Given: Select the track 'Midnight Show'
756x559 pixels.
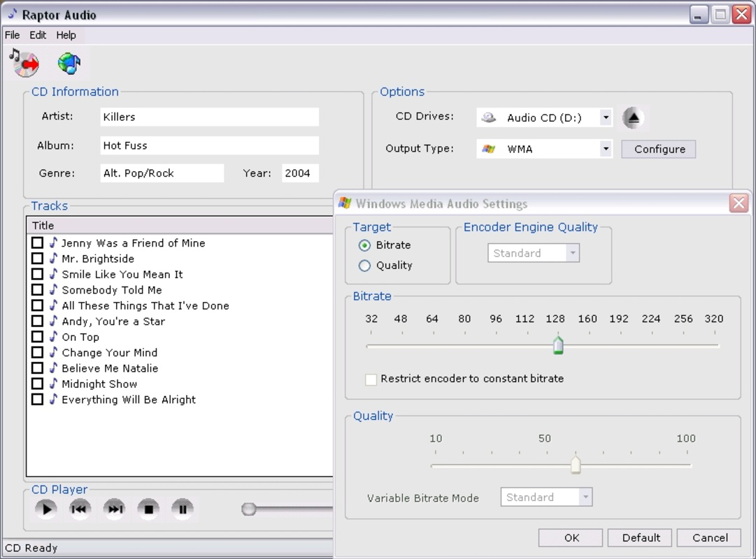Looking at the screenshot, I should pos(99,384).
